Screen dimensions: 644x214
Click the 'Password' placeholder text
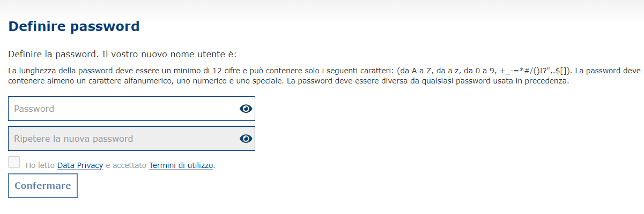click(34, 109)
